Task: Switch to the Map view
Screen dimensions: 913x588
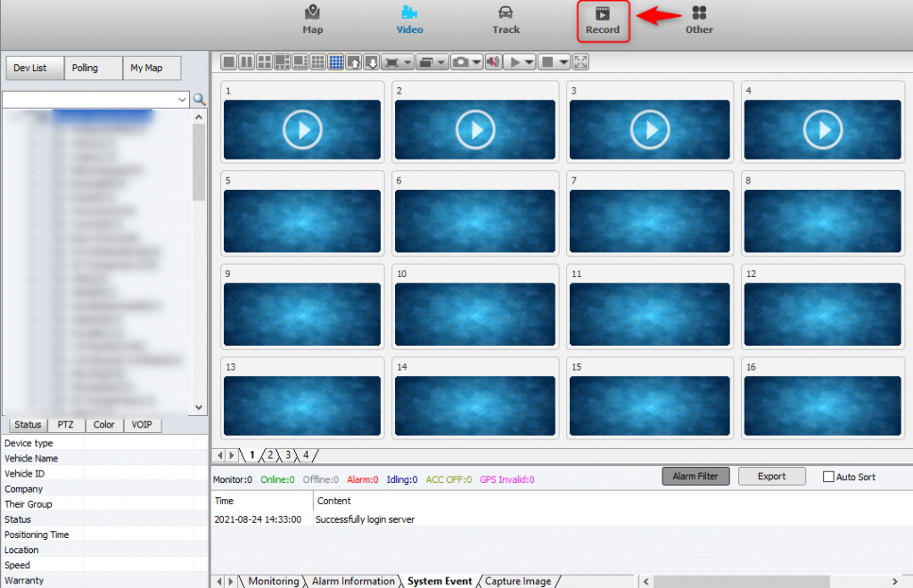Action: [312, 20]
